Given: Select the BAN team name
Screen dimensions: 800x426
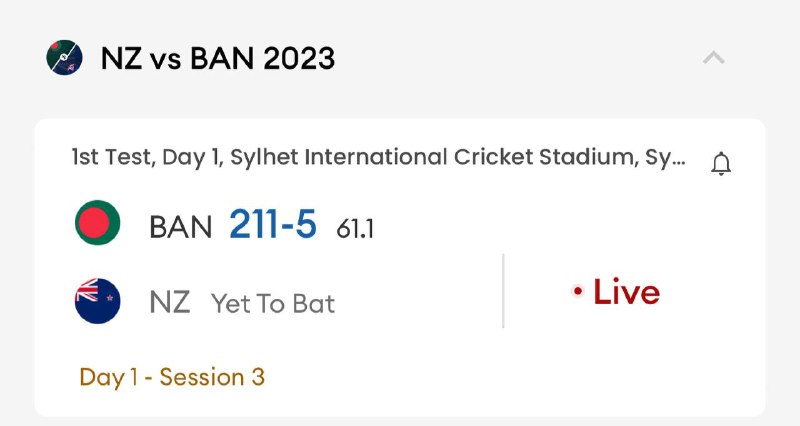Looking at the screenshot, I should (x=180, y=227).
